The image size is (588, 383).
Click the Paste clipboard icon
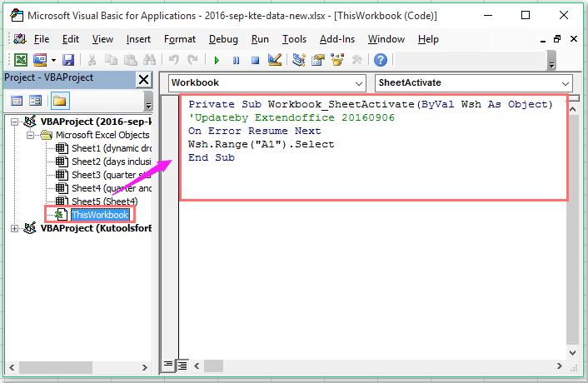[x=130, y=60]
